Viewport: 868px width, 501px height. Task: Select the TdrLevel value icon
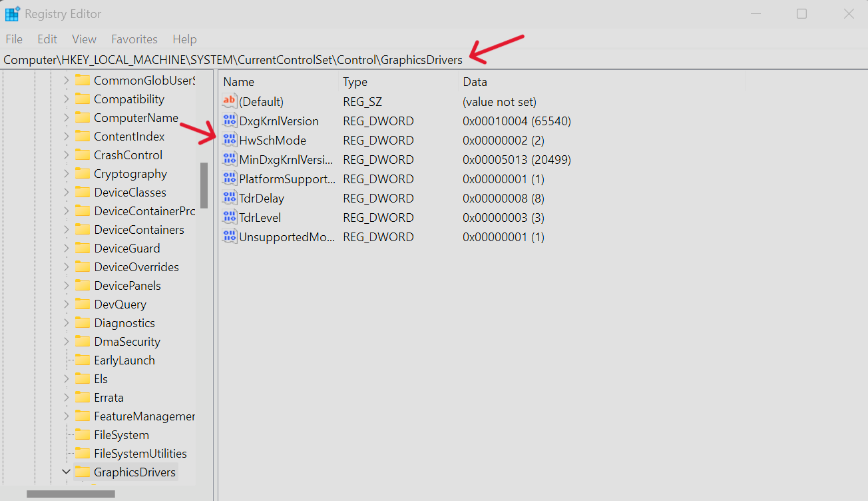pyautogui.click(x=230, y=217)
